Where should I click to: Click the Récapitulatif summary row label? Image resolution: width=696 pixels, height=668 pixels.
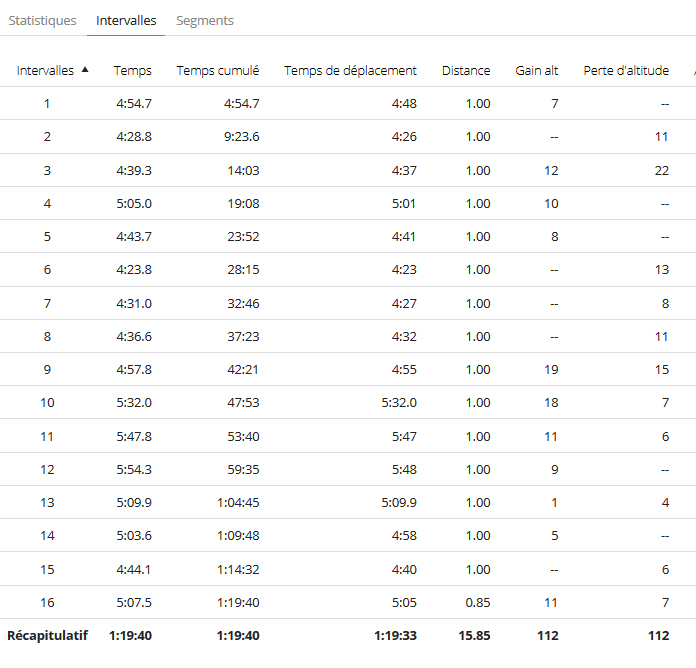click(47, 636)
